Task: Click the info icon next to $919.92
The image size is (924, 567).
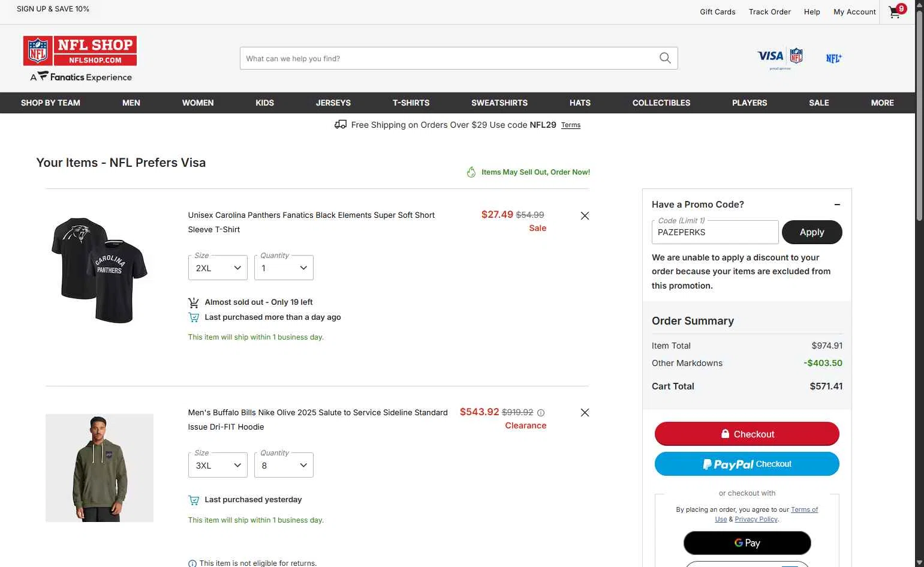Action: click(541, 413)
